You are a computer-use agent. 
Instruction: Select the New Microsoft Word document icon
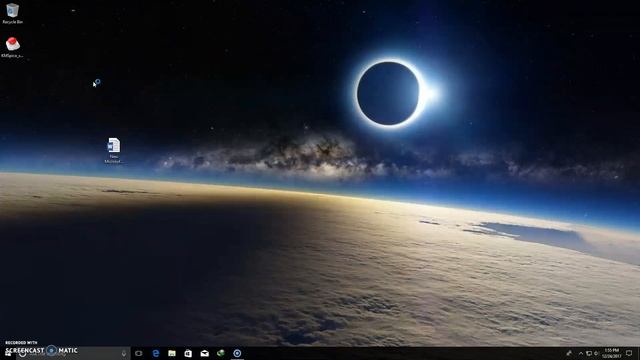113,150
